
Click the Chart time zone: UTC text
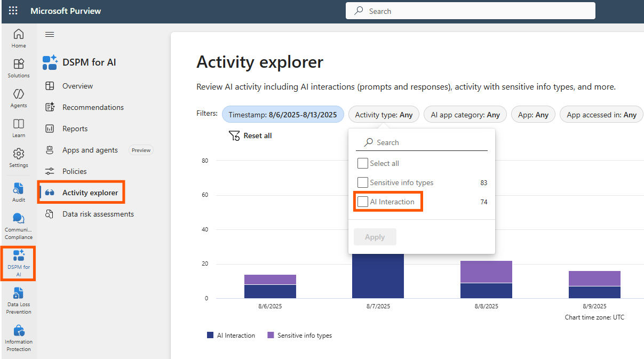click(594, 317)
